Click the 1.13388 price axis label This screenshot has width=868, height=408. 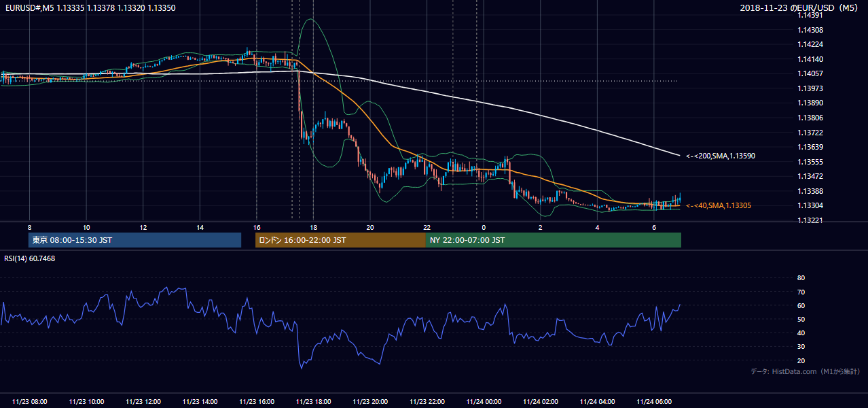[x=811, y=191]
